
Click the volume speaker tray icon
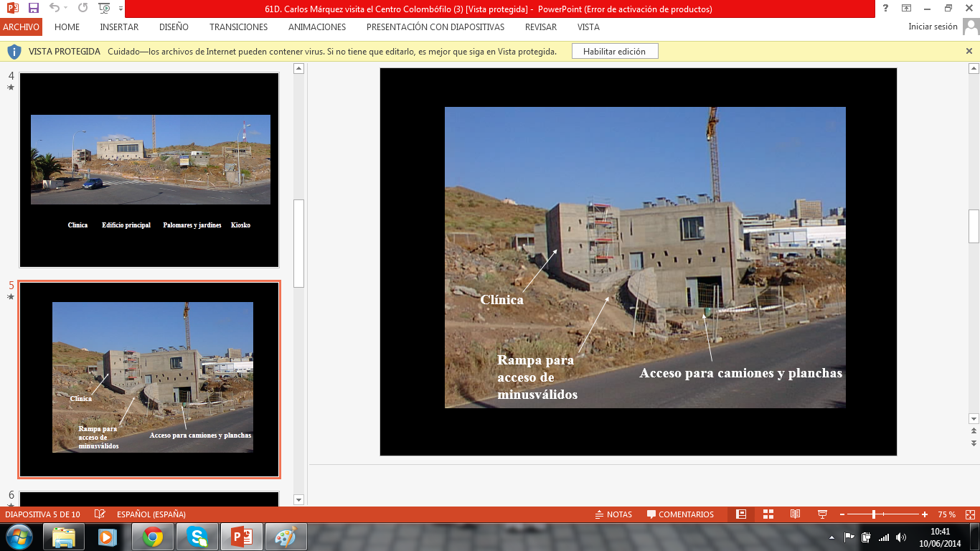tap(901, 537)
